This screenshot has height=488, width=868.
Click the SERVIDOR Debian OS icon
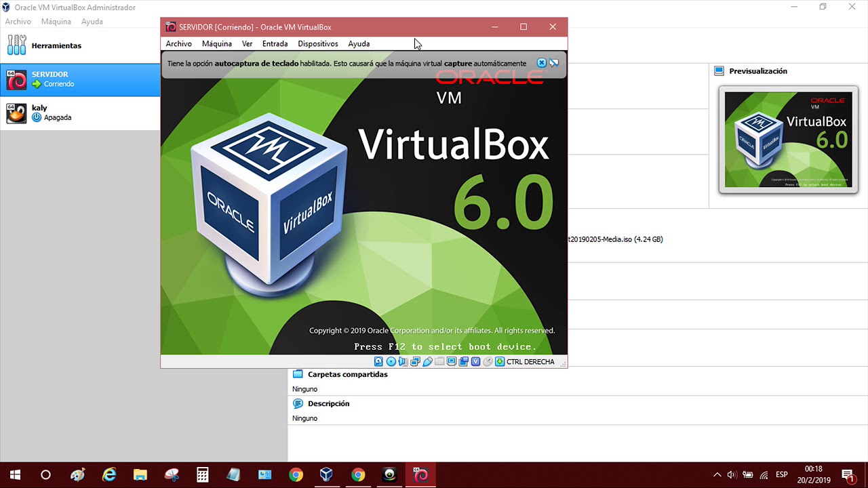tap(16, 80)
